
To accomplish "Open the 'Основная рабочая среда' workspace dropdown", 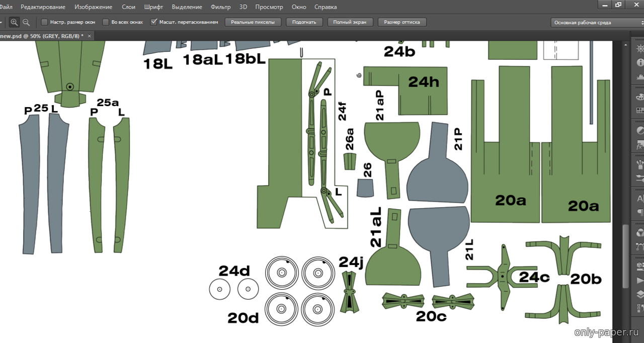I will (x=597, y=23).
